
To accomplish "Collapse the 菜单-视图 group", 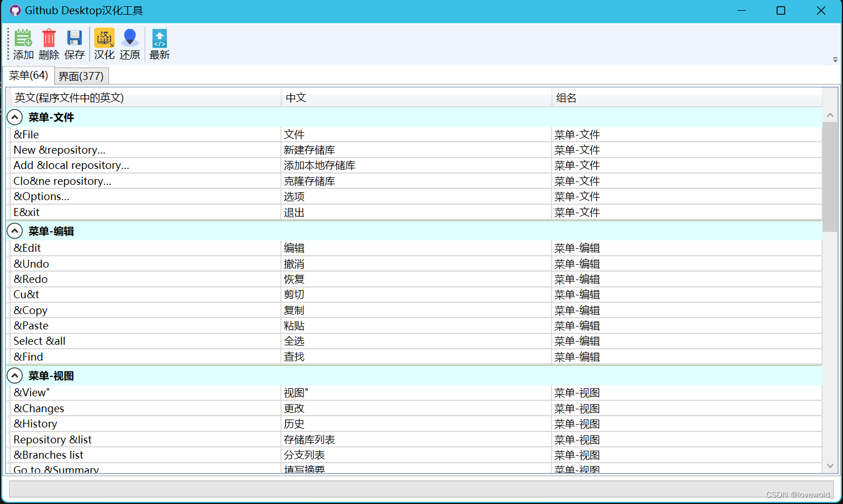I will point(15,376).
